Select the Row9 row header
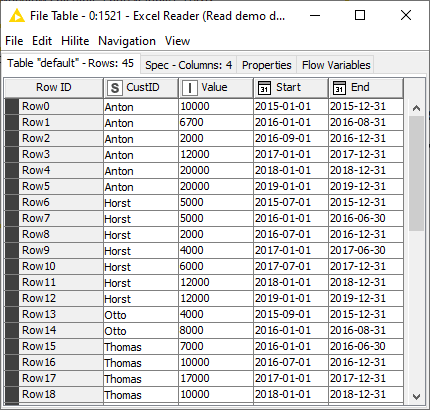 [x=54, y=251]
